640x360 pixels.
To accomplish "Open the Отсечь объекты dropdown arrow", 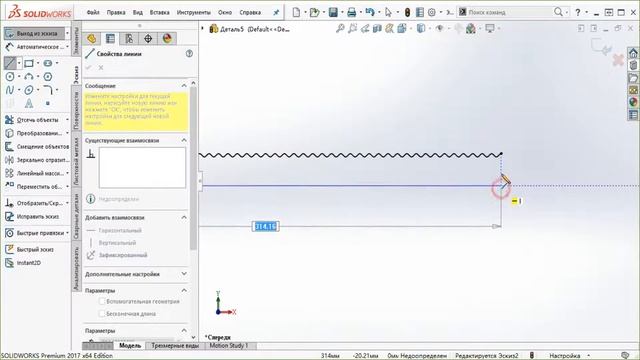I will click(67, 120).
